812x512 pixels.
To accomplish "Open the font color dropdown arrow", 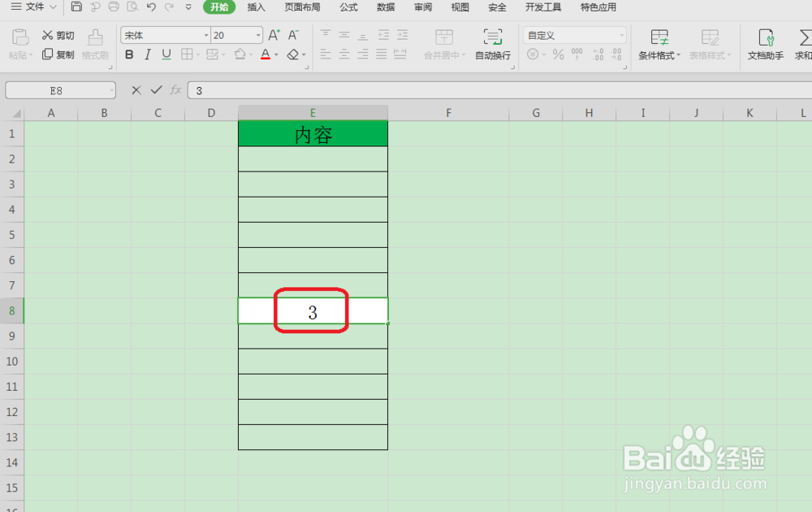I will click(276, 55).
